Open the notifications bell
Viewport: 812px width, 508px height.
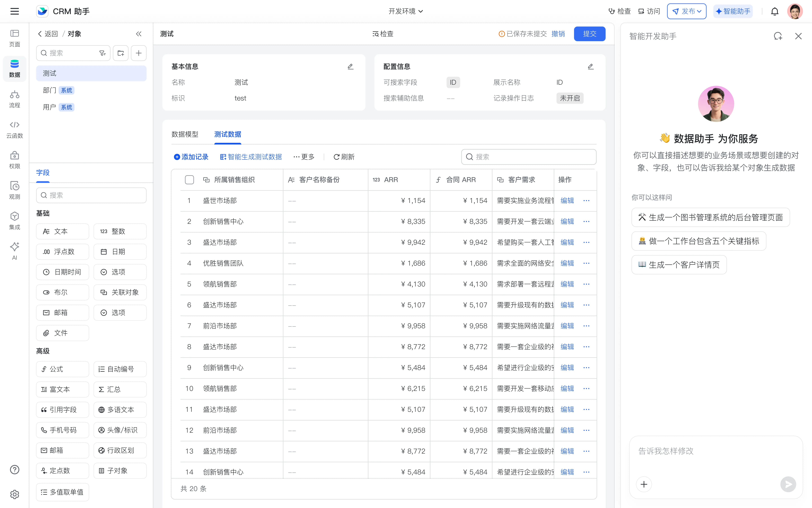(774, 11)
